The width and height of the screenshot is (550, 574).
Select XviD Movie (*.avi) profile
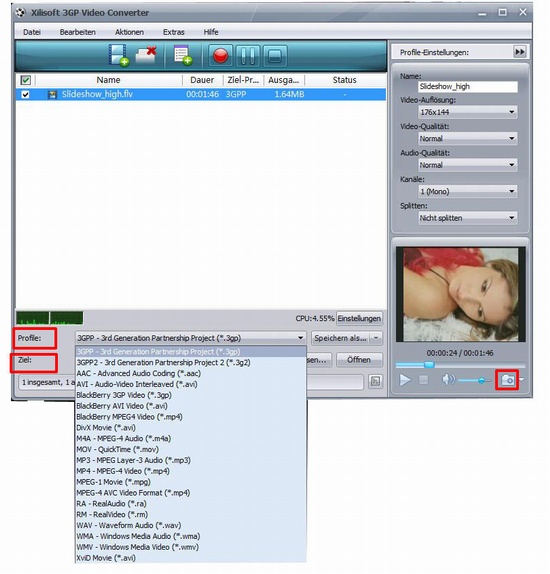pyautogui.click(x=190, y=558)
